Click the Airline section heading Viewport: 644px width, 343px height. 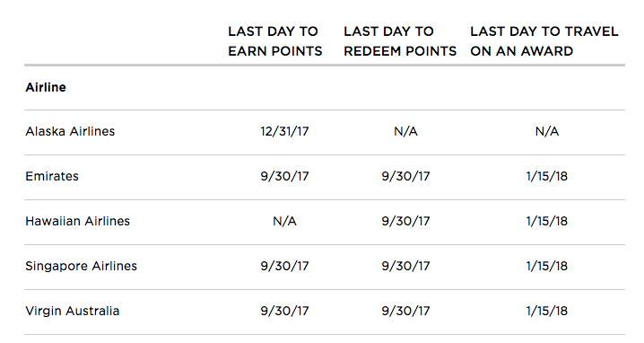pyautogui.click(x=46, y=87)
